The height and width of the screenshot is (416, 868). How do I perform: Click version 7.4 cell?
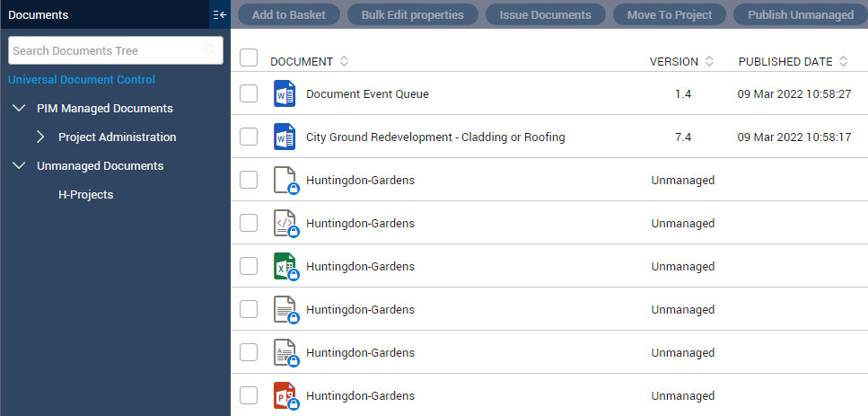point(683,137)
